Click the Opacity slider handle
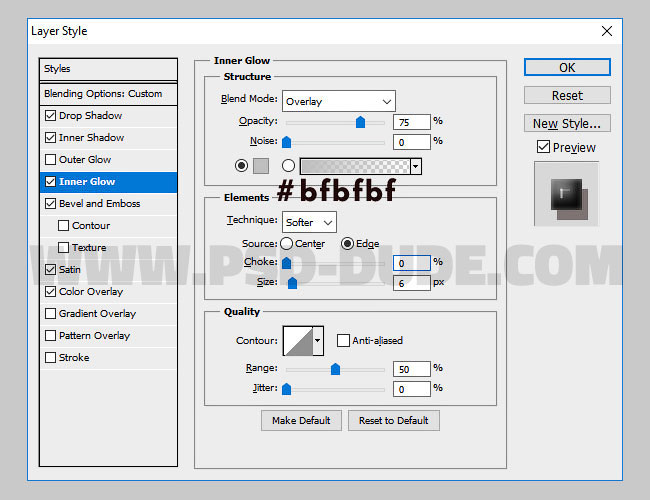Screen dimensions: 650x500 pyautogui.click(x=360, y=122)
